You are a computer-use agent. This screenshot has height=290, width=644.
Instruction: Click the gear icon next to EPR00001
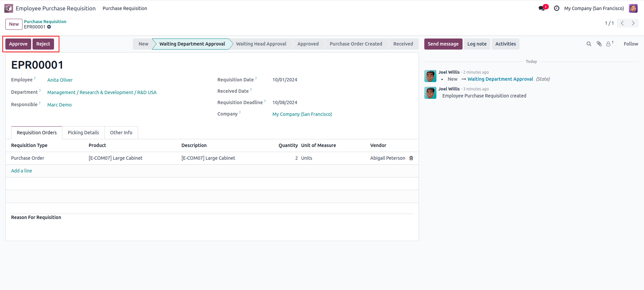pos(49,27)
